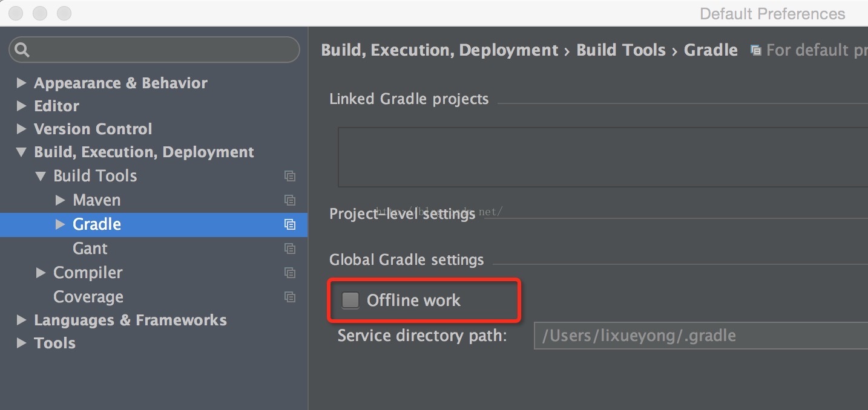The width and height of the screenshot is (868, 410).
Task: Open the Tools settings category
Action: tap(54, 343)
